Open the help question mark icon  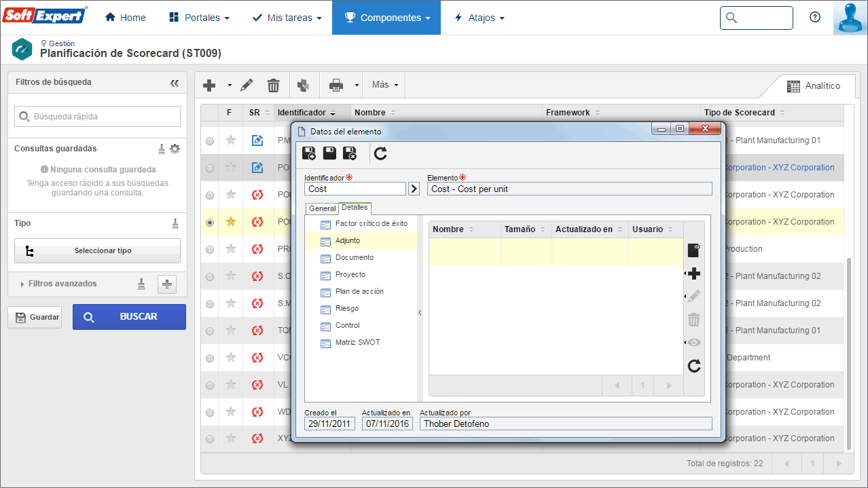815,18
